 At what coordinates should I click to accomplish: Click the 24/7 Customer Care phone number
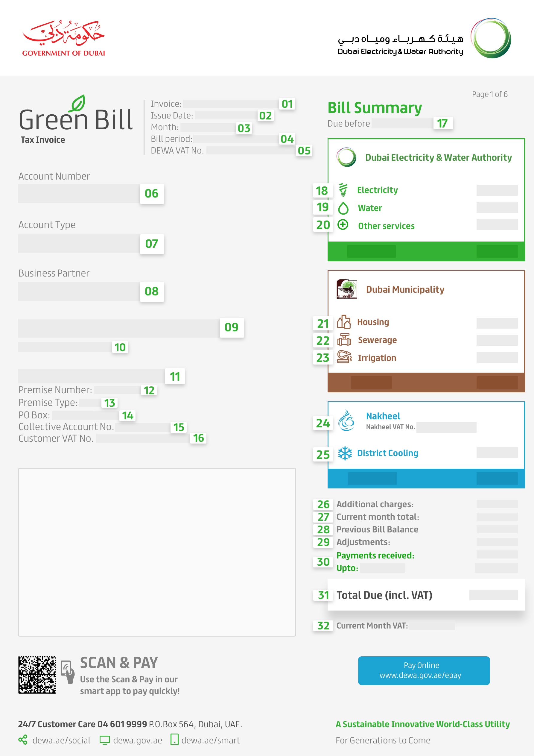[x=122, y=724]
